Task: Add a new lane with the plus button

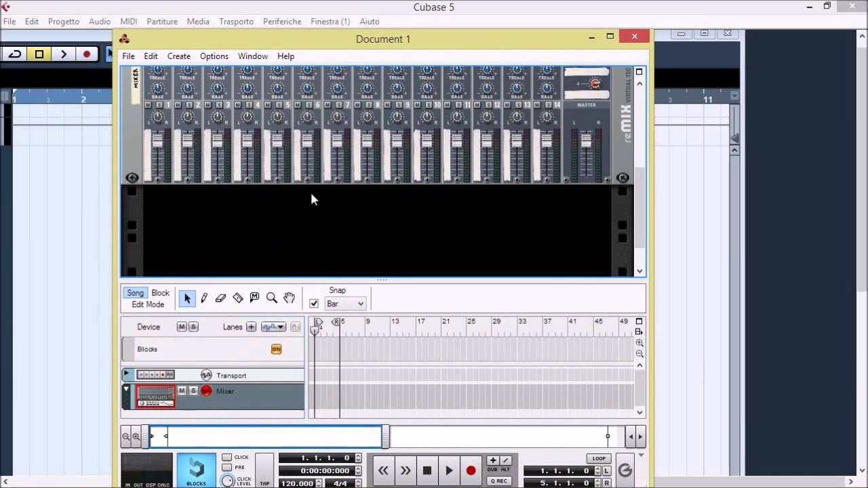Action: pos(251,327)
